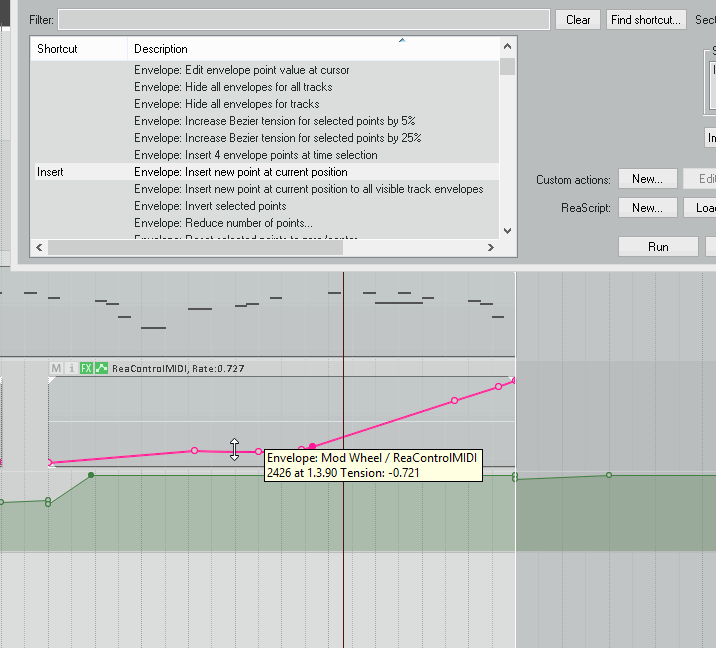716x648 pixels.
Task: Click New... next to Custom actions
Action: [647, 180]
